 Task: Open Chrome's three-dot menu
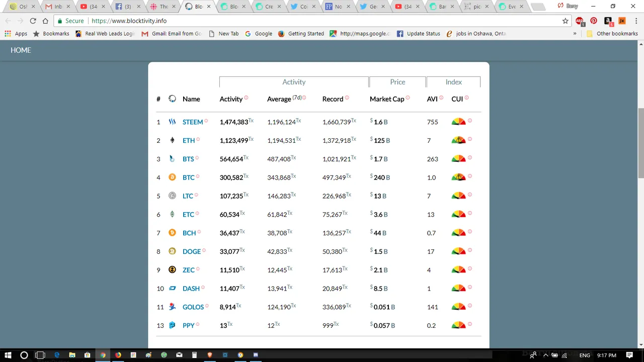point(636,21)
